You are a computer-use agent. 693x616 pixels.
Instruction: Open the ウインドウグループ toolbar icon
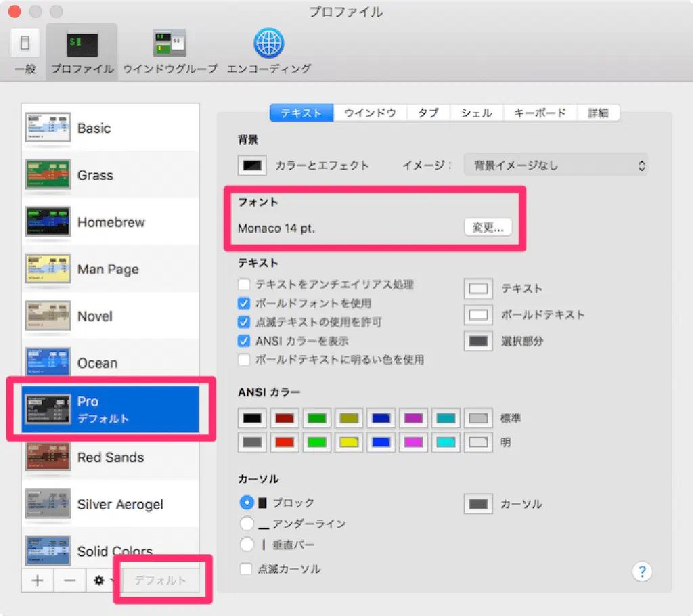point(169,52)
